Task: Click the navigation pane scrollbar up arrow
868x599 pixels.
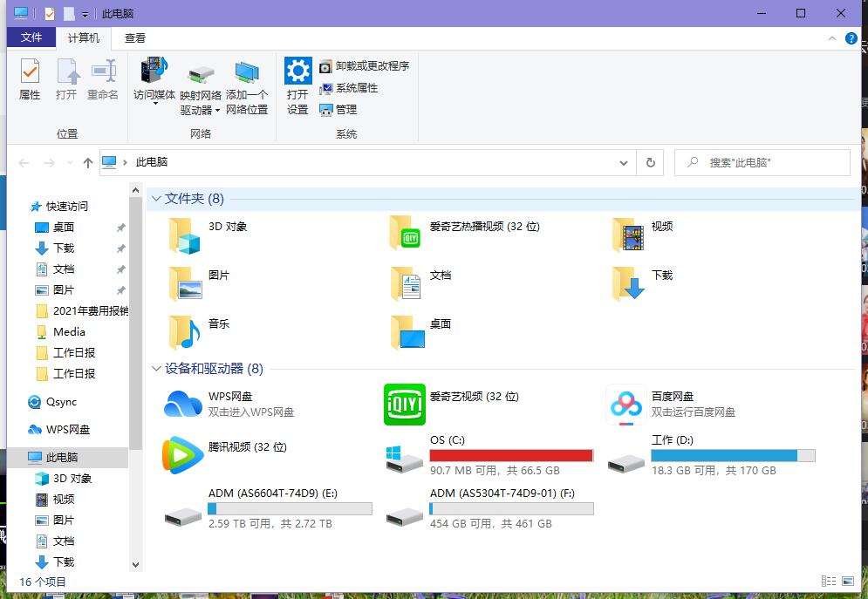Action: click(135, 191)
